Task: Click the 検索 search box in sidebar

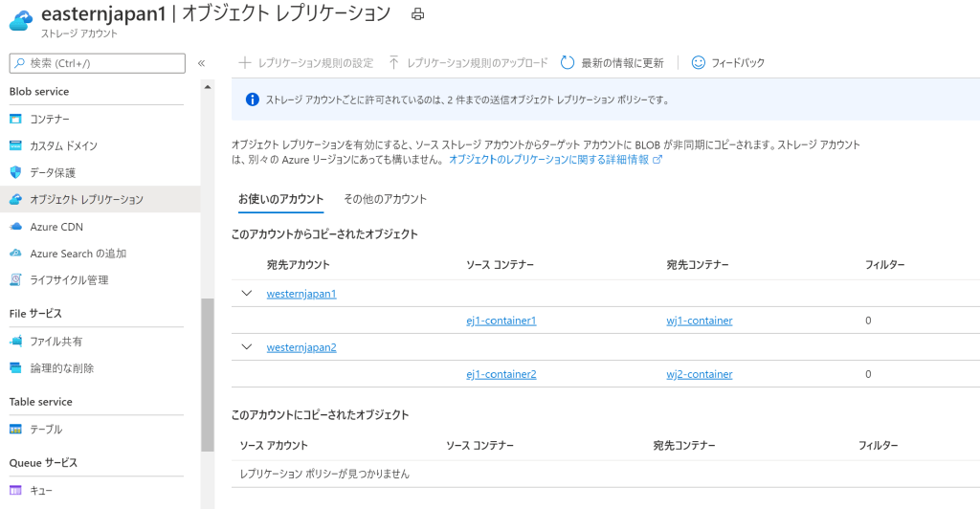Action: tap(97, 63)
